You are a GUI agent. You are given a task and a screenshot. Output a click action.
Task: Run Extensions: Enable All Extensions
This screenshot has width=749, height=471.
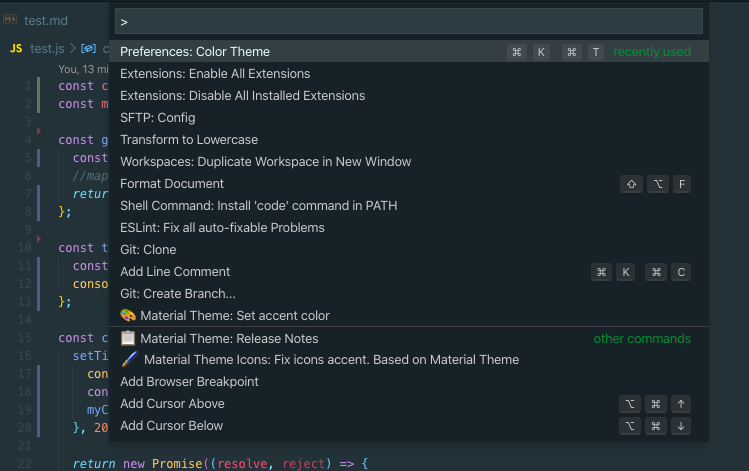coord(408,74)
